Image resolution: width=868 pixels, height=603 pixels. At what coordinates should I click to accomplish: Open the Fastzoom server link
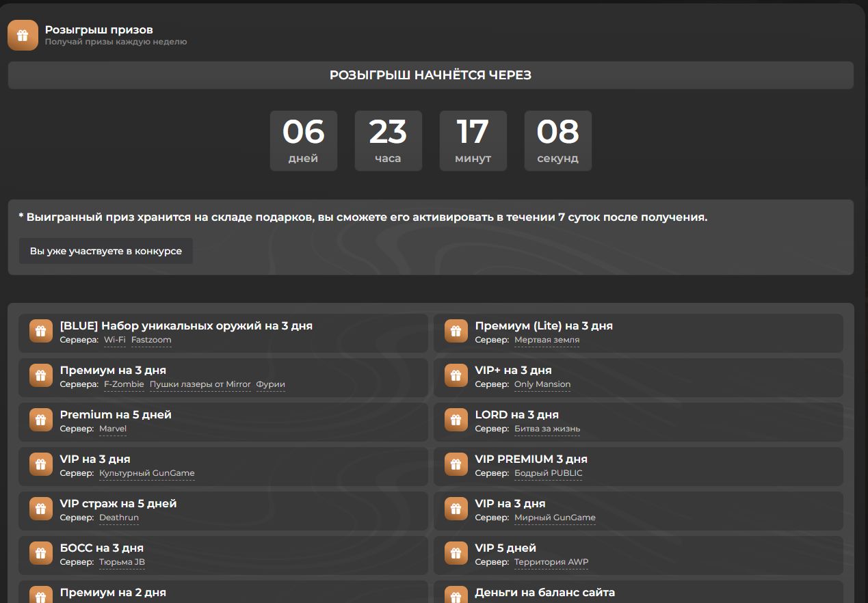[151, 340]
